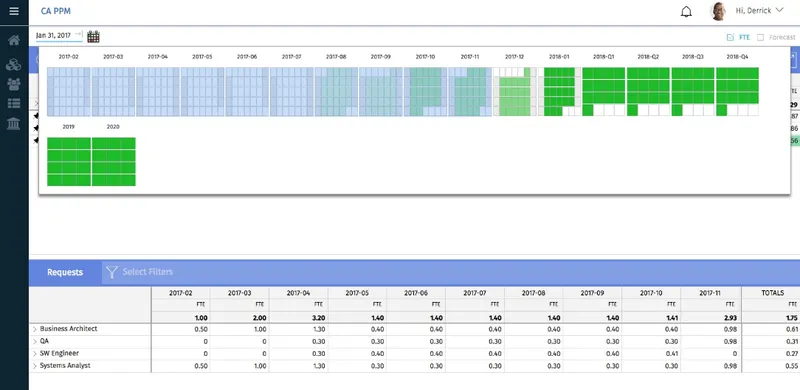This screenshot has width=800, height=390.
Task: Open the financials bank building icon
Action: [14, 123]
